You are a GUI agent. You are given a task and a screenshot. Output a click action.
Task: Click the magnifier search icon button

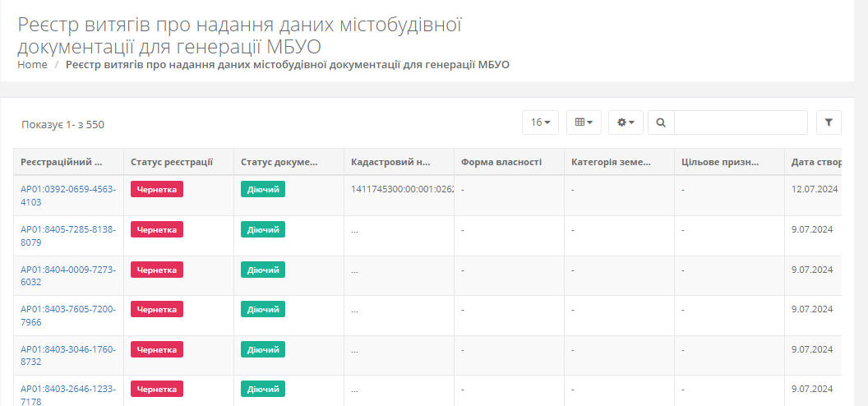(660, 122)
